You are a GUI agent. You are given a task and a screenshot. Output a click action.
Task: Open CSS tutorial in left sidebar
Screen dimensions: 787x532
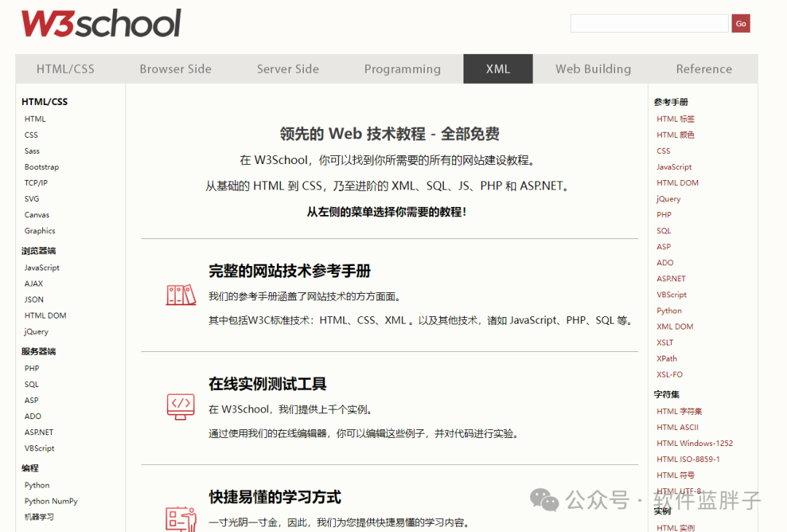point(31,135)
